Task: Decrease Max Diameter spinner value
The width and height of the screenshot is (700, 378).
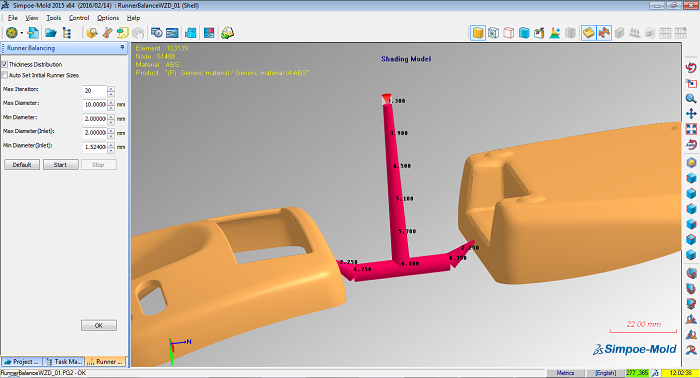Action: 111,108
